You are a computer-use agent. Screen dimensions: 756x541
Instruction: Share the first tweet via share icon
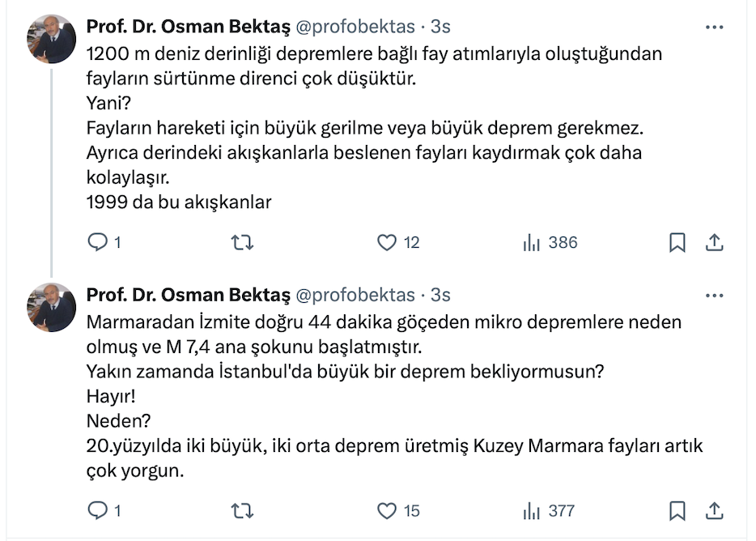pos(715,242)
